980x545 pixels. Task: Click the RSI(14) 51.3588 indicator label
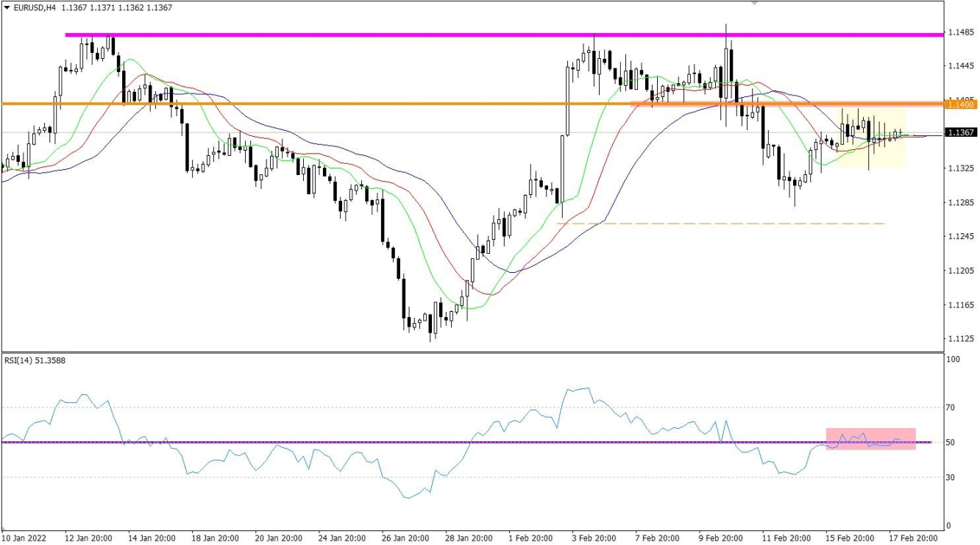(x=35, y=360)
